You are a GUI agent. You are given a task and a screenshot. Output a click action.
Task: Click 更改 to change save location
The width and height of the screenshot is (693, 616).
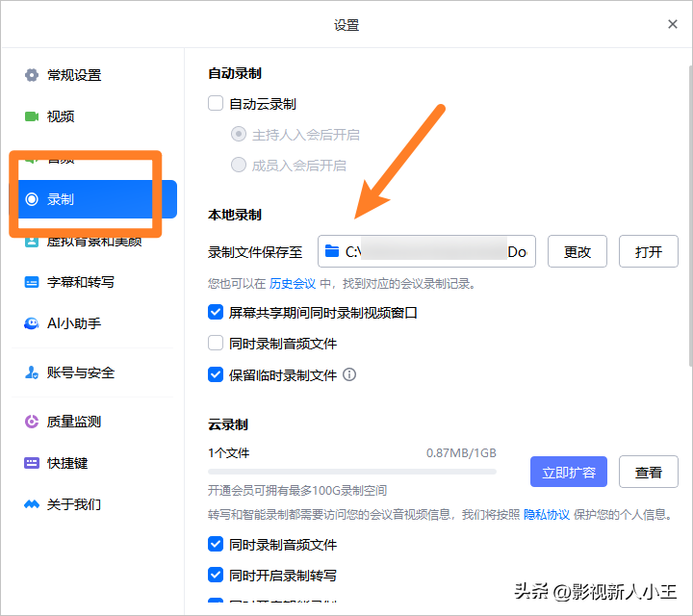click(577, 251)
